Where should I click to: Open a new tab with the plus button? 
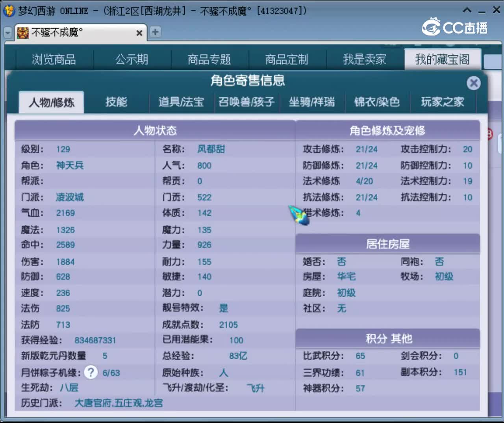point(155,32)
